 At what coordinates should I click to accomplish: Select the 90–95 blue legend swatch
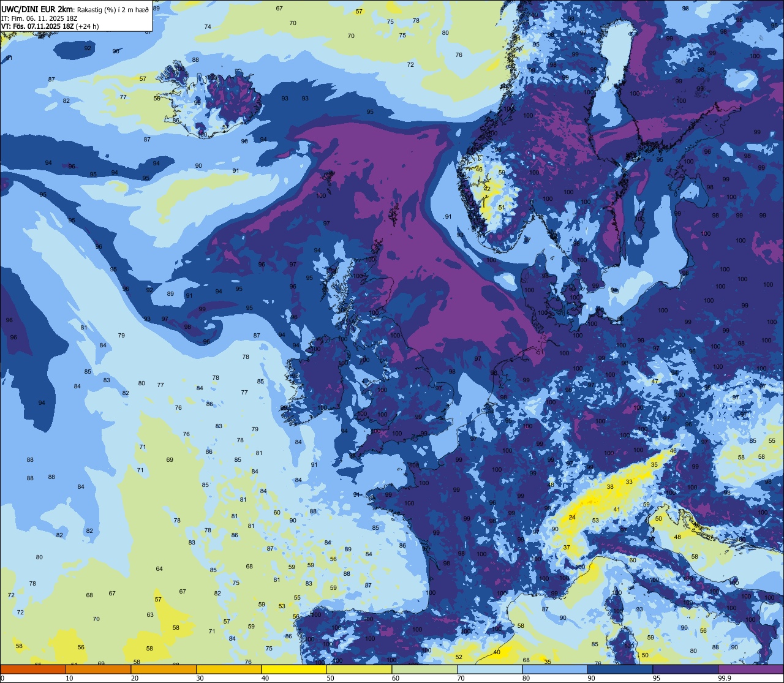[x=620, y=669]
